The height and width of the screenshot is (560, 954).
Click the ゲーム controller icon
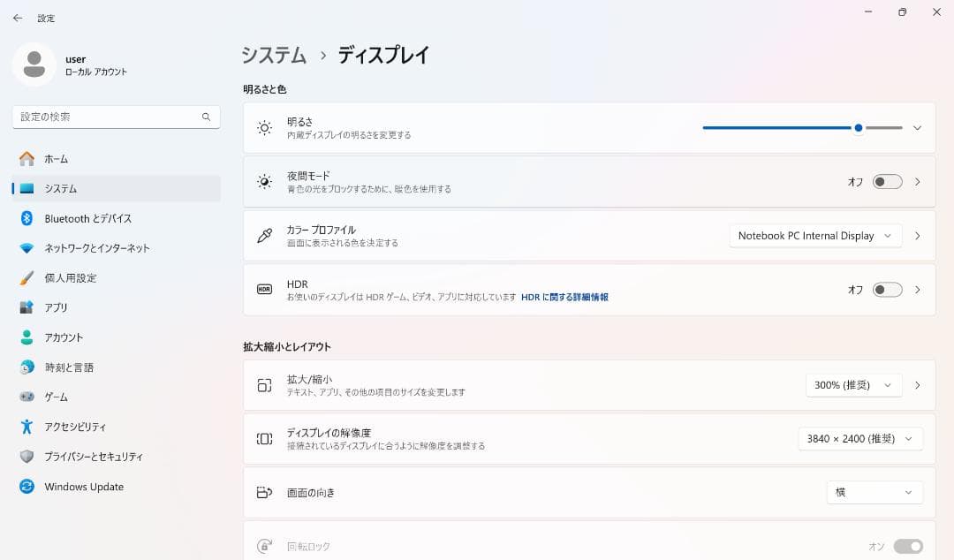(26, 397)
